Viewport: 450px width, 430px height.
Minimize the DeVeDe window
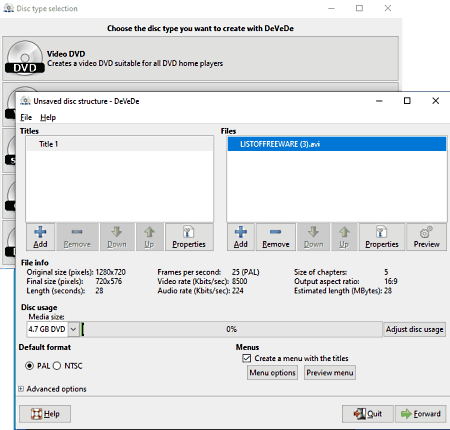tap(379, 101)
